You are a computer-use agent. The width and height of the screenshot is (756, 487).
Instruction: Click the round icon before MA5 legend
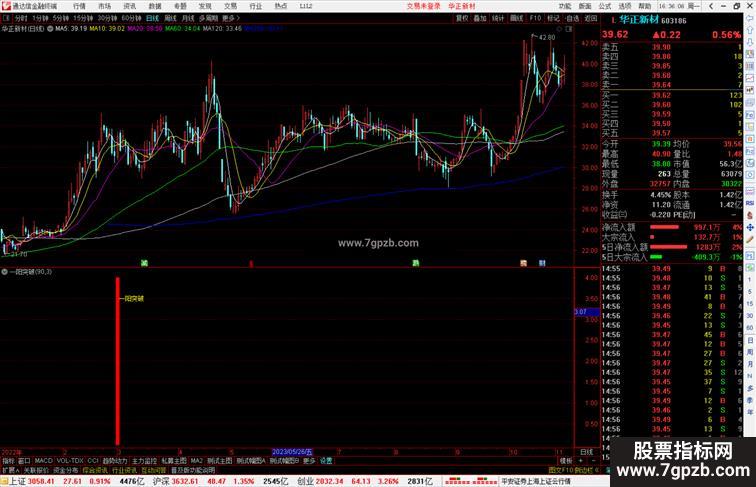coord(50,29)
